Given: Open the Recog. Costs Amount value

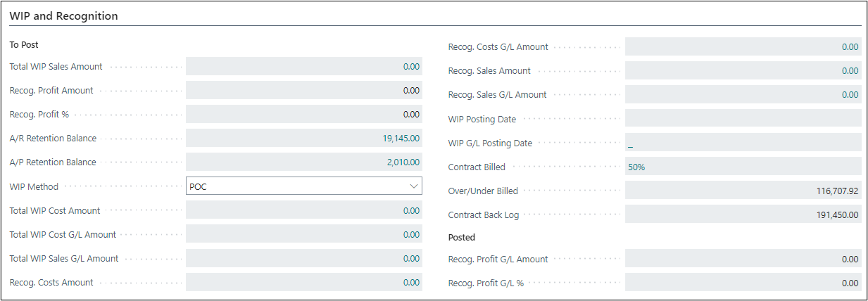Looking at the screenshot, I should coord(411,283).
